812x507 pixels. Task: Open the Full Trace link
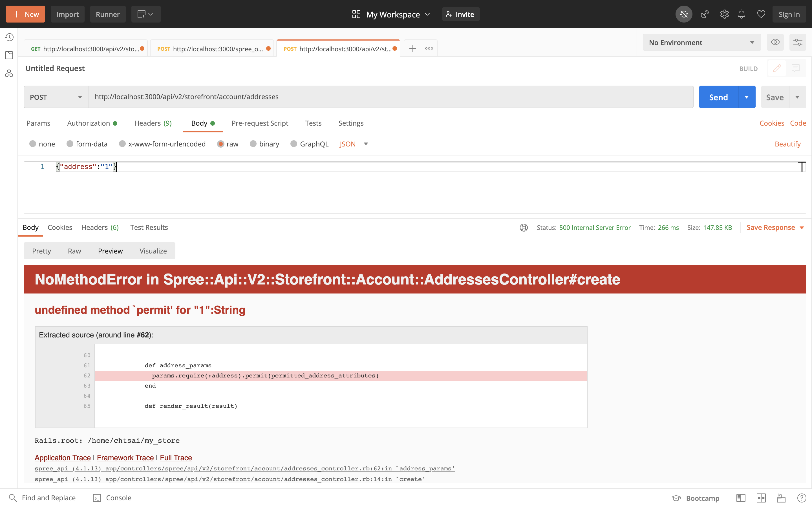pyautogui.click(x=176, y=458)
